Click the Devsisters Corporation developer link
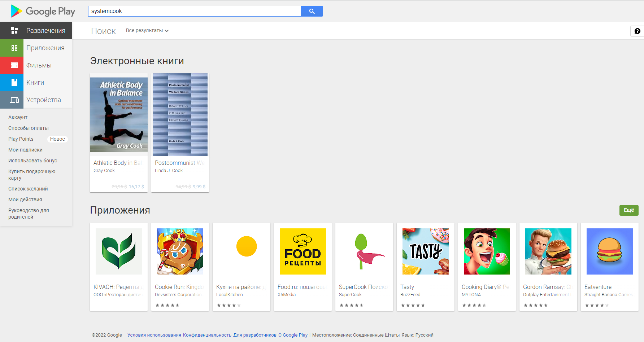The width and height of the screenshot is (644, 342). coord(178,295)
